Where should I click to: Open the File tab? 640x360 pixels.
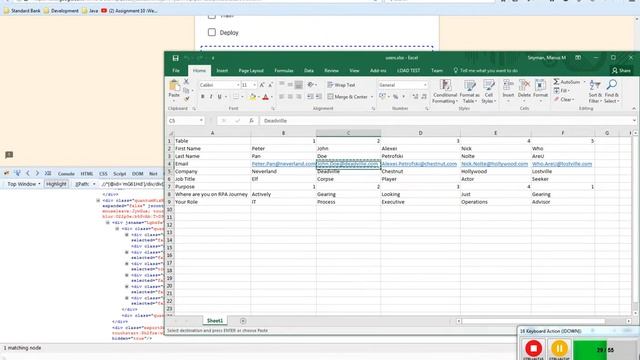point(176,71)
